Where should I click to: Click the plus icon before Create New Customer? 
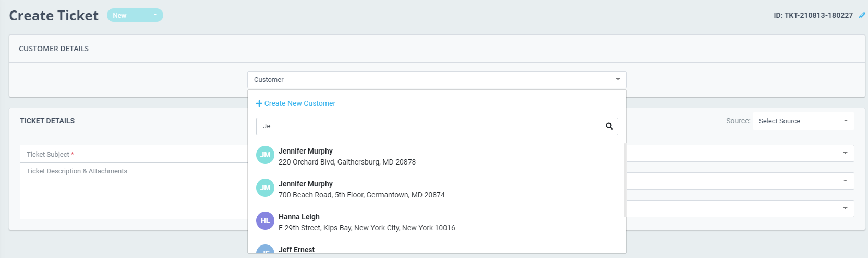[x=259, y=103]
